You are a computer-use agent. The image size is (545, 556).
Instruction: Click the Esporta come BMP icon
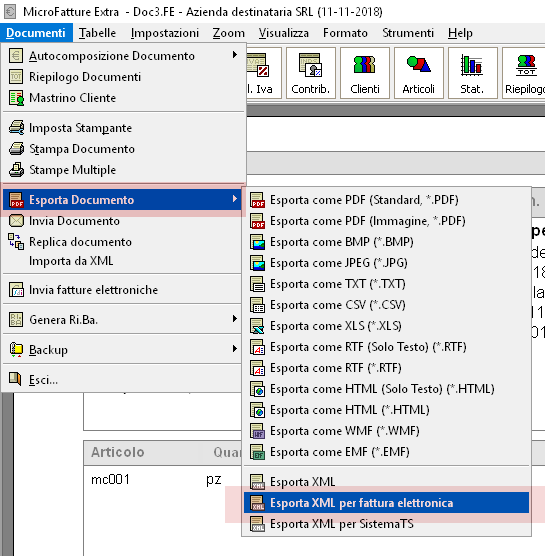pos(257,242)
